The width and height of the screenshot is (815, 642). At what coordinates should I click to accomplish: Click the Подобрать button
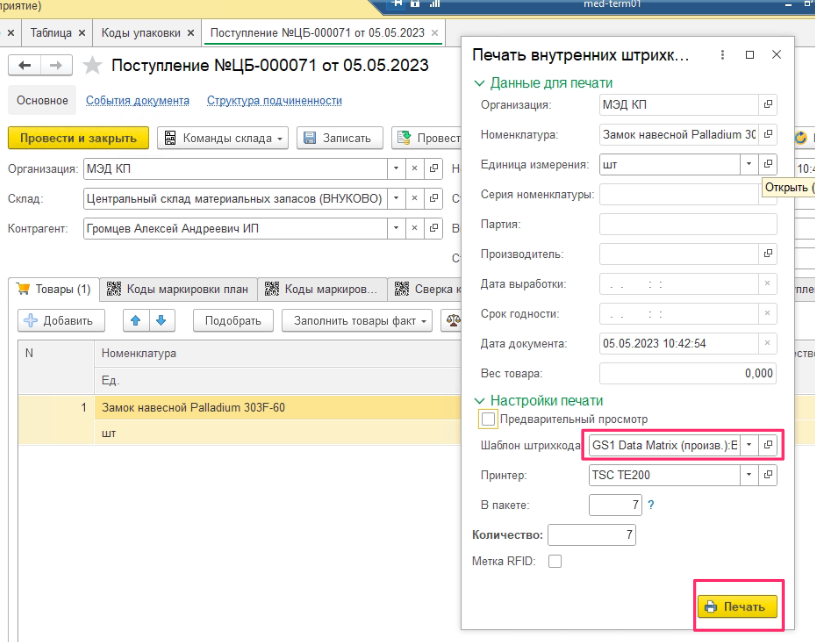pyautogui.click(x=233, y=321)
